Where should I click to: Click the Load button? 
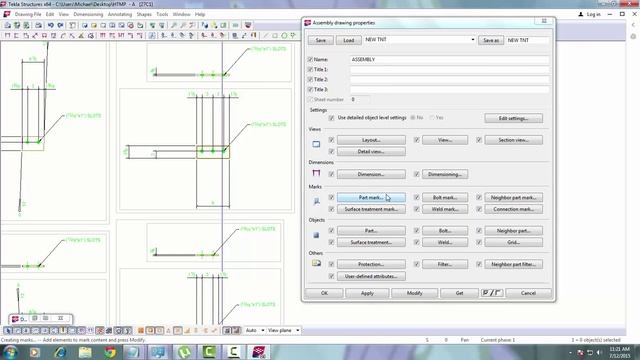349,40
